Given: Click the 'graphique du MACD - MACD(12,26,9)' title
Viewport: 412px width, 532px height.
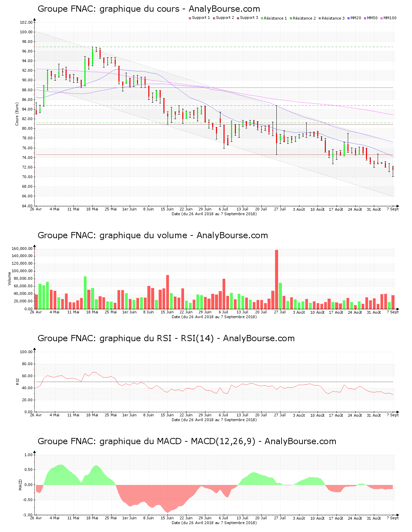Looking at the screenshot, I should coord(187,441).
